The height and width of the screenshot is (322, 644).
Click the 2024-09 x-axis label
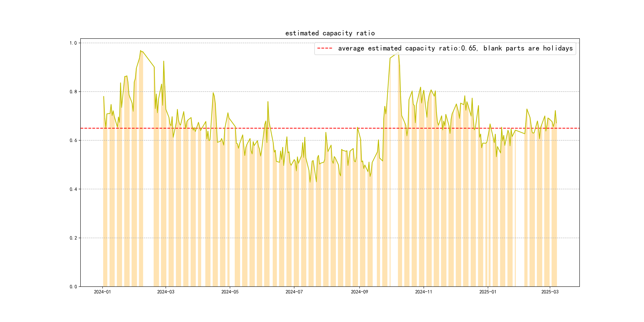(x=359, y=292)
